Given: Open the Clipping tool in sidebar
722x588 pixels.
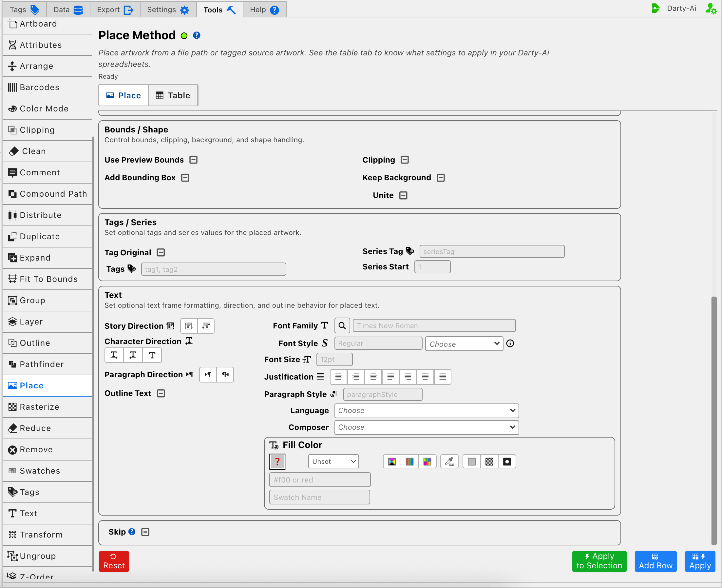Looking at the screenshot, I should 47,130.
